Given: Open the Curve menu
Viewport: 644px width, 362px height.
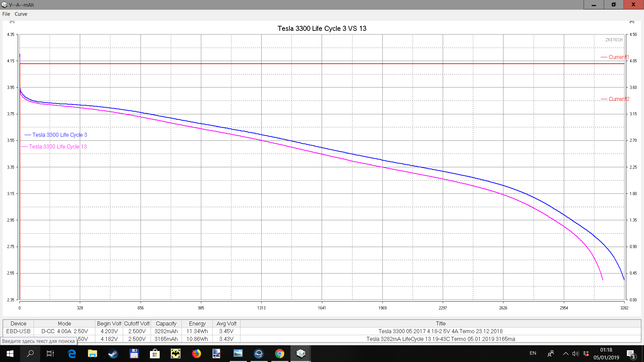Looking at the screenshot, I should coord(21,14).
